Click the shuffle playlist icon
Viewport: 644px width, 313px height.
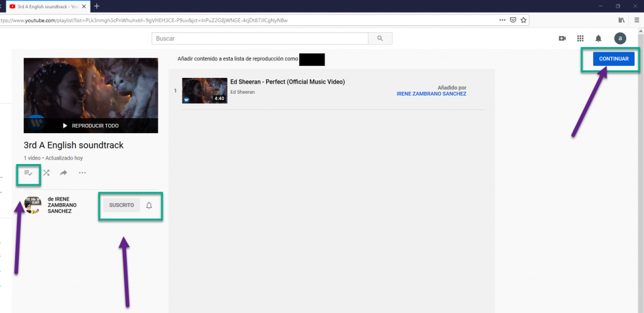(x=46, y=173)
